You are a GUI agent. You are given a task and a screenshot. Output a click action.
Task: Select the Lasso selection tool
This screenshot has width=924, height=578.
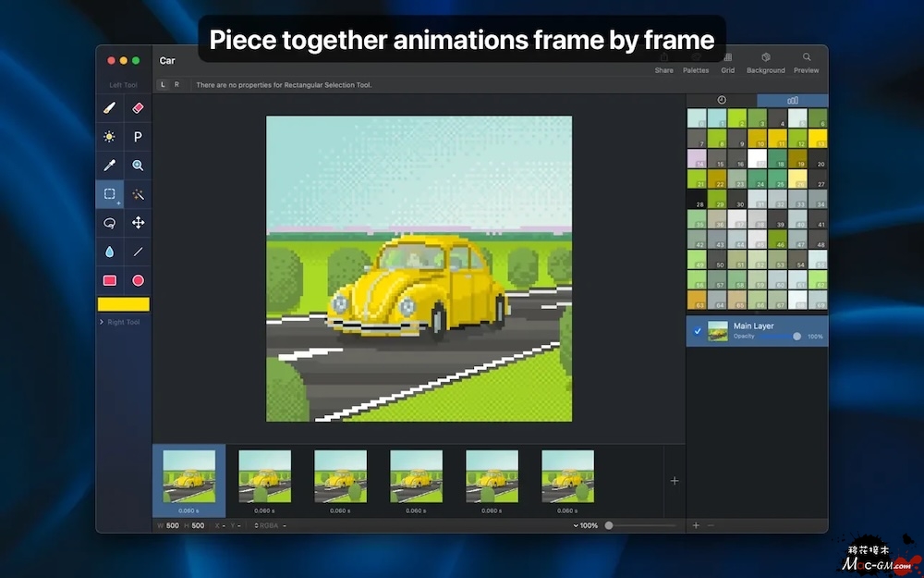[x=110, y=223]
